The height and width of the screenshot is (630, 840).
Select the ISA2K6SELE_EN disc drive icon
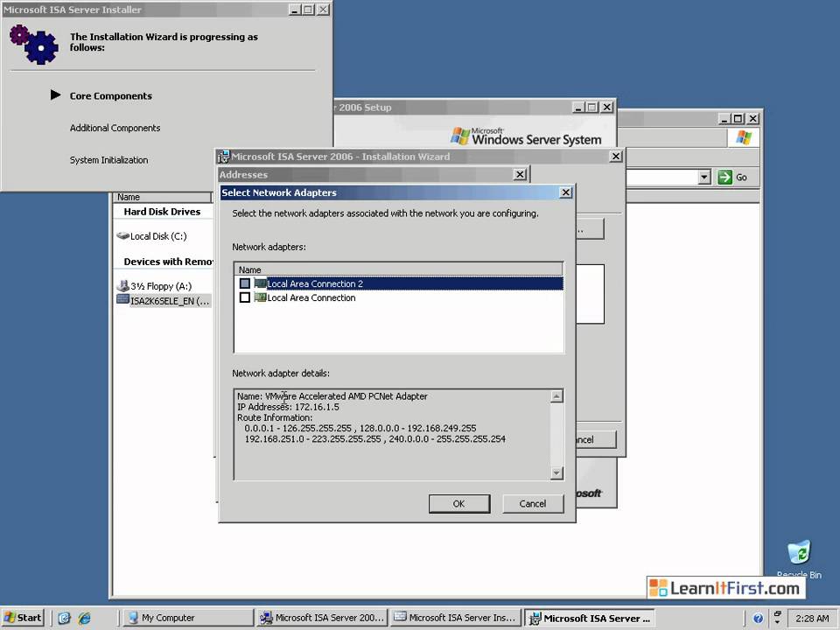tap(122, 299)
